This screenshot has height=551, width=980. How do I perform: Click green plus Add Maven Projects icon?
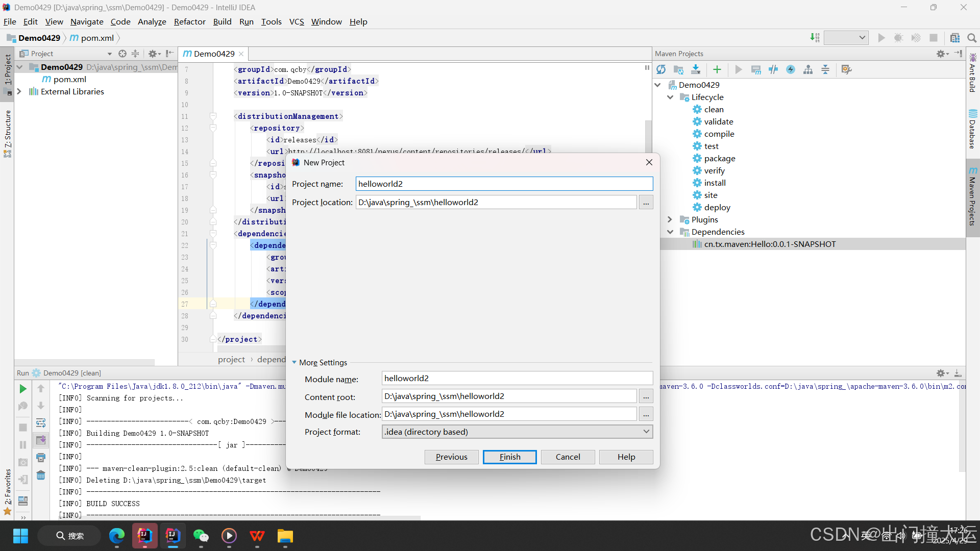tap(717, 70)
